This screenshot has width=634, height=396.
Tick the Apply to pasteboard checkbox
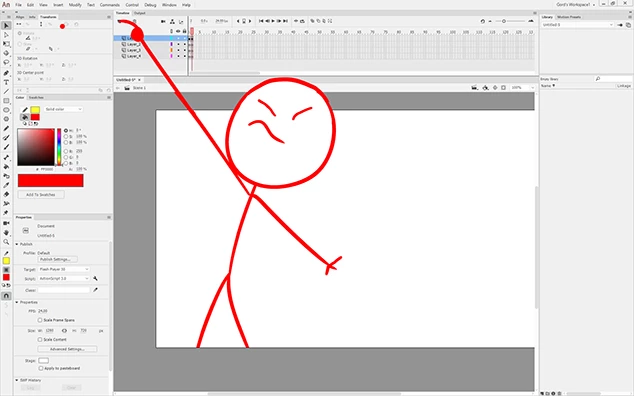(x=41, y=368)
